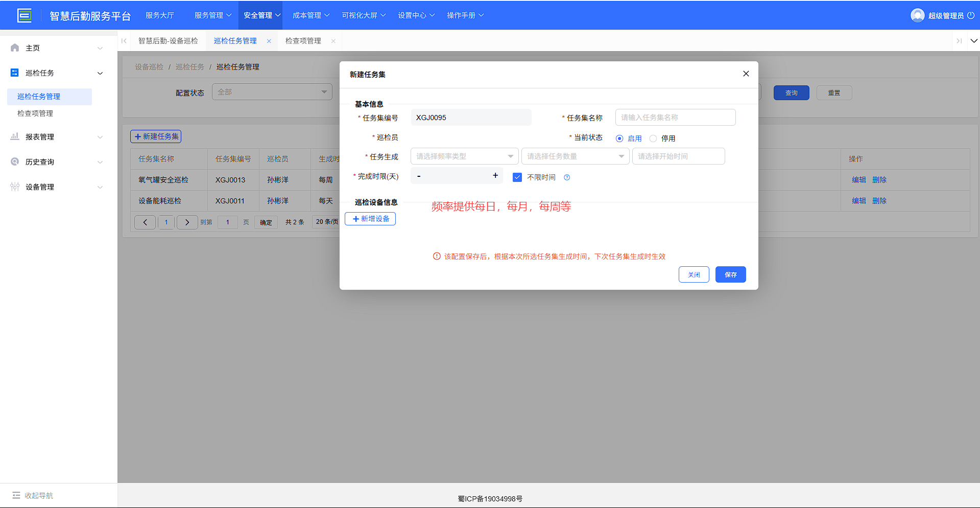This screenshot has width=980, height=508.
Task: Click the help icon next to 不限时间
Action: pyautogui.click(x=567, y=177)
